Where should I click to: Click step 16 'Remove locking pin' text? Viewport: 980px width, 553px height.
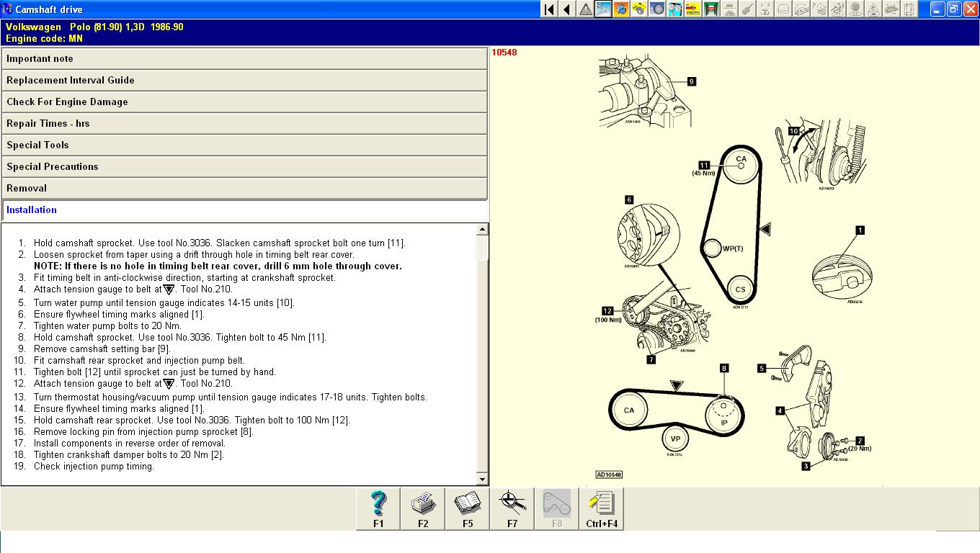coord(143,432)
